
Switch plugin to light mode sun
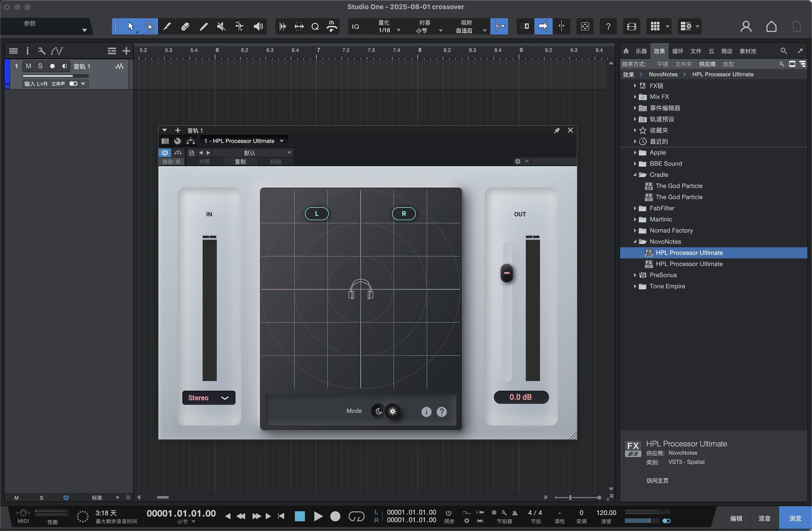[393, 411]
